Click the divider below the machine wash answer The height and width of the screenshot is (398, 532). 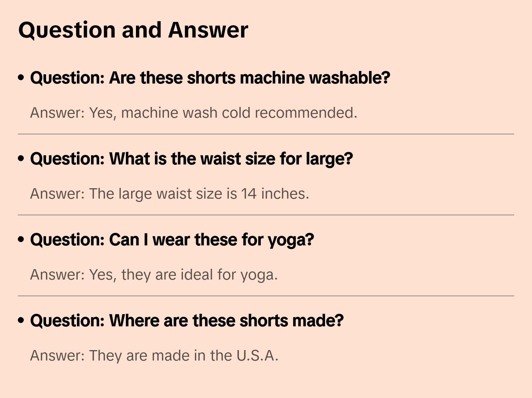point(266,134)
